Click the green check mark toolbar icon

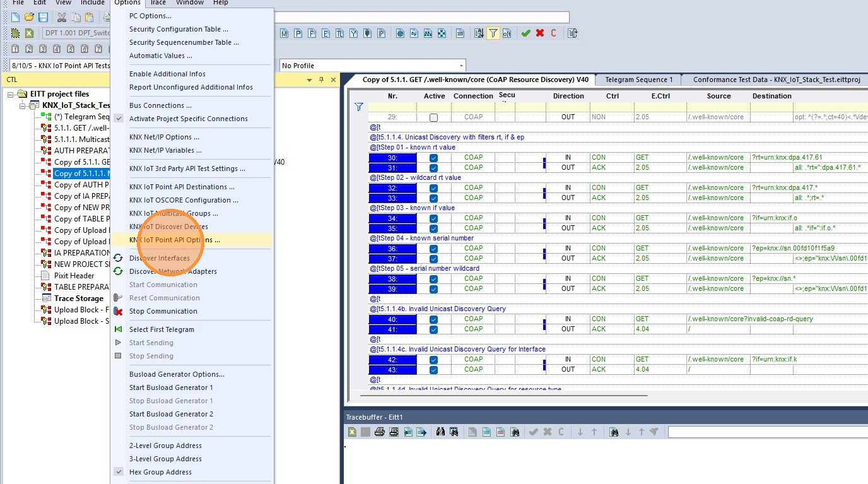[525, 33]
